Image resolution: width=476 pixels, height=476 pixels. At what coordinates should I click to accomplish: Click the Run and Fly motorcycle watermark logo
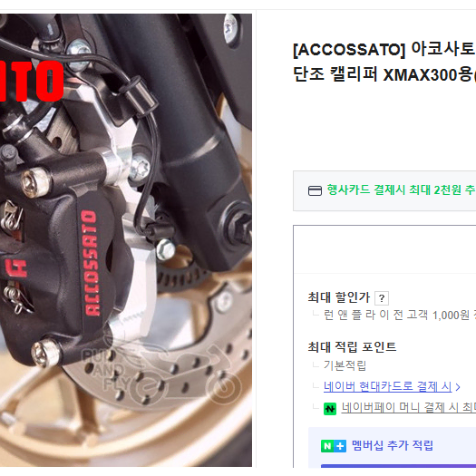pos(161,371)
